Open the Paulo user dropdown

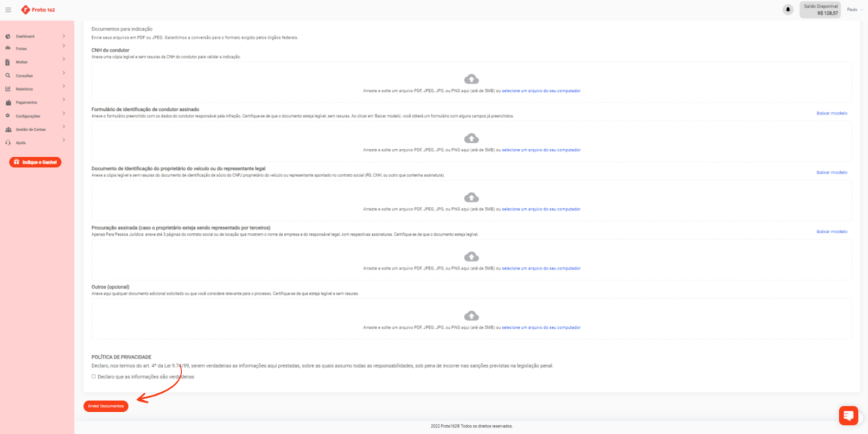(854, 10)
